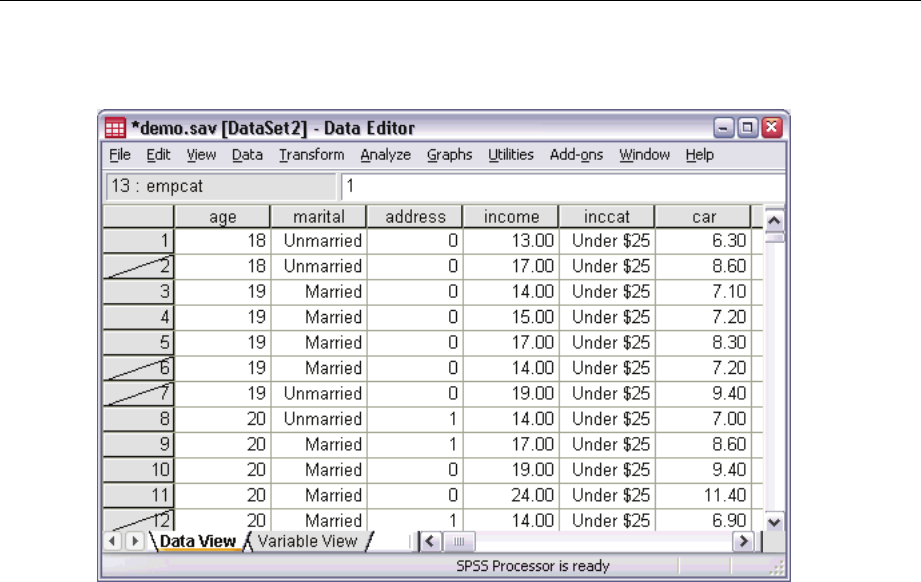Open the Graphs menu

click(449, 154)
